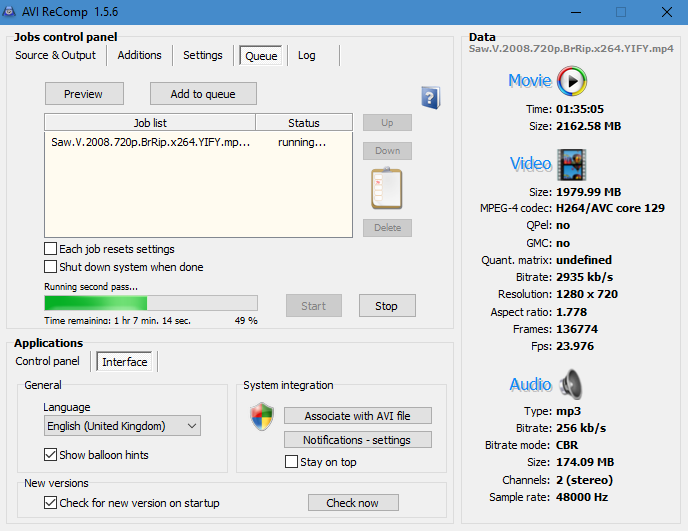The height and width of the screenshot is (531, 688).
Task: Click Associate with AVI file button
Action: coord(358,416)
